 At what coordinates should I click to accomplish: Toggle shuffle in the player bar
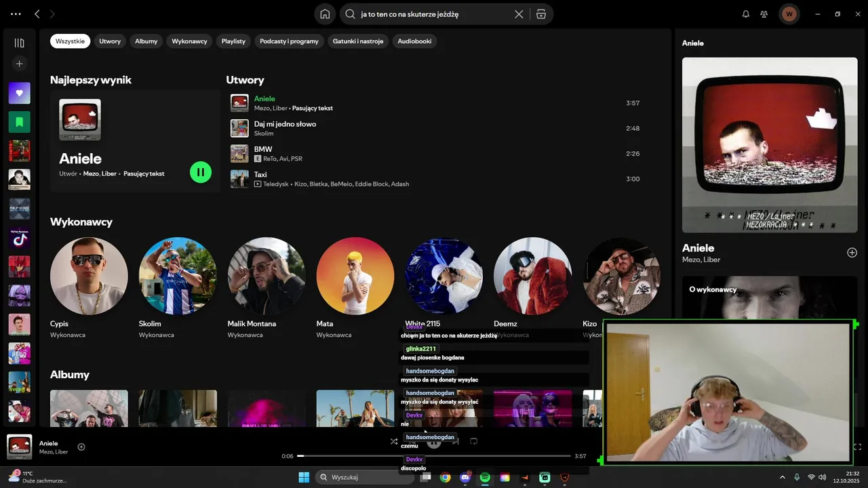click(394, 441)
